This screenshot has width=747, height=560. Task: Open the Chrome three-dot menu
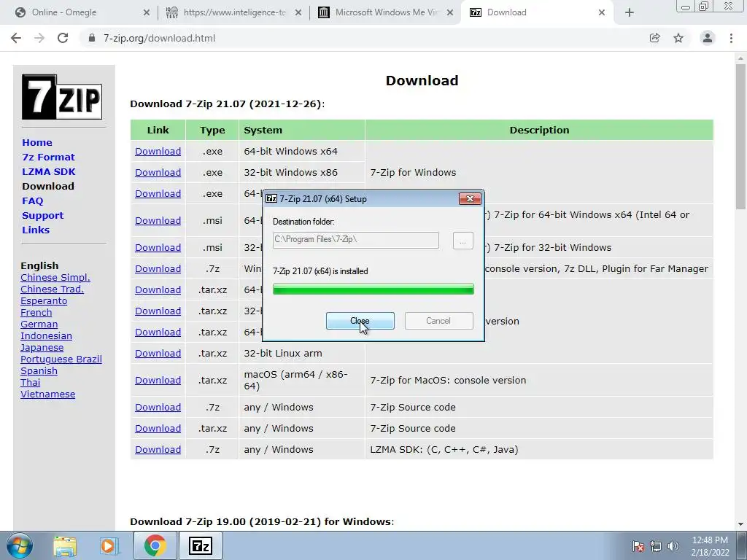[x=731, y=38]
